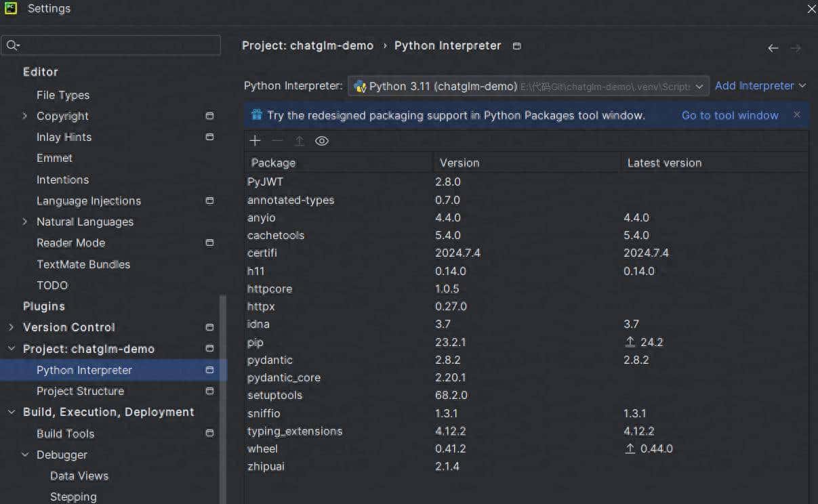Click project-level icon beside Copyright
The width and height of the screenshot is (818, 504).
(x=209, y=116)
